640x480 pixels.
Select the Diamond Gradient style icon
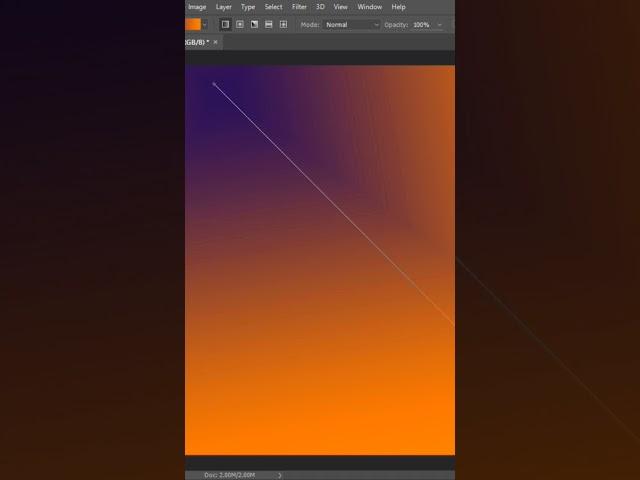click(283, 24)
